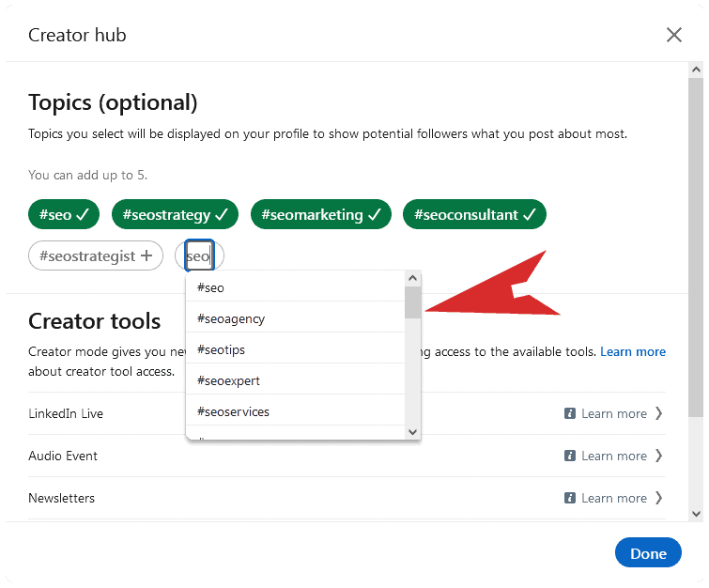The image size is (709, 588).
Task: Click the 'LinkedIn Live' label
Action: click(x=66, y=414)
